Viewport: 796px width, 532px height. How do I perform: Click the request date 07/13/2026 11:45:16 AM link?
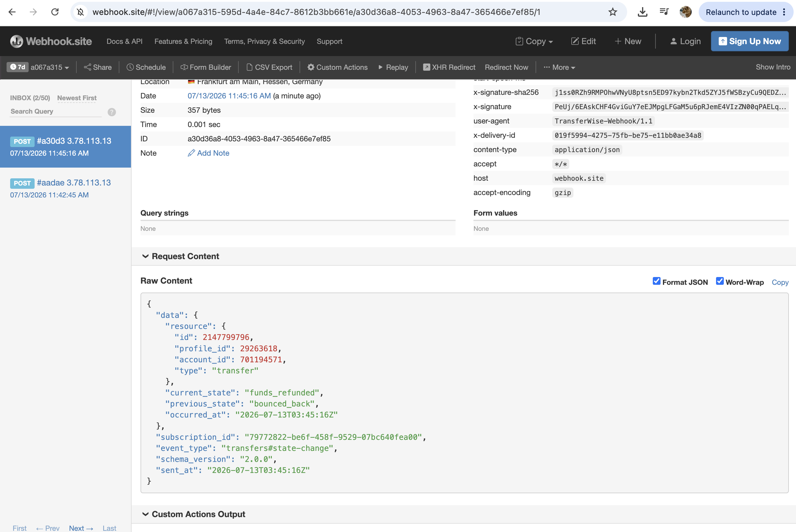(x=229, y=96)
